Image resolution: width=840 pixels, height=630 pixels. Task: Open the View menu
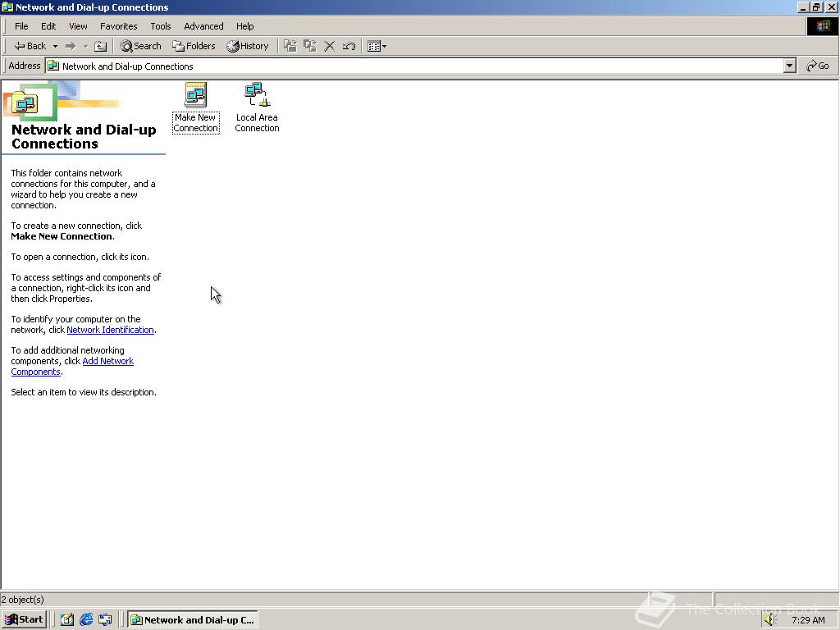78,26
